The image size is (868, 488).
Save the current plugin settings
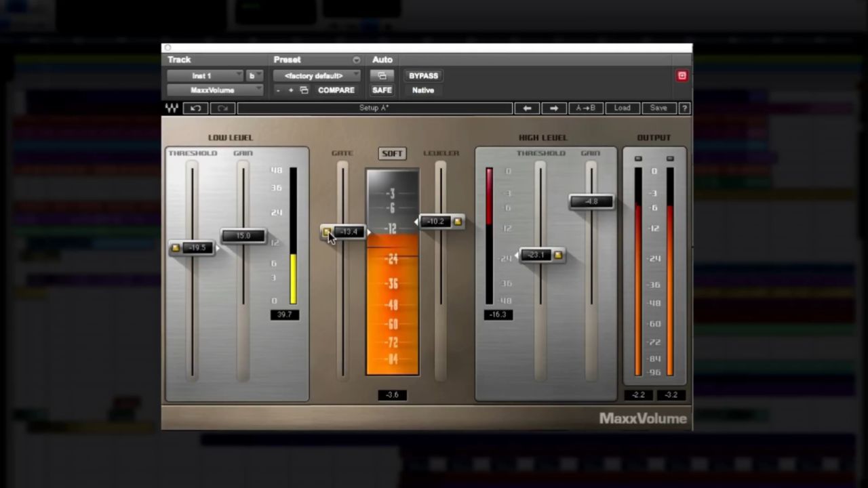click(x=657, y=108)
